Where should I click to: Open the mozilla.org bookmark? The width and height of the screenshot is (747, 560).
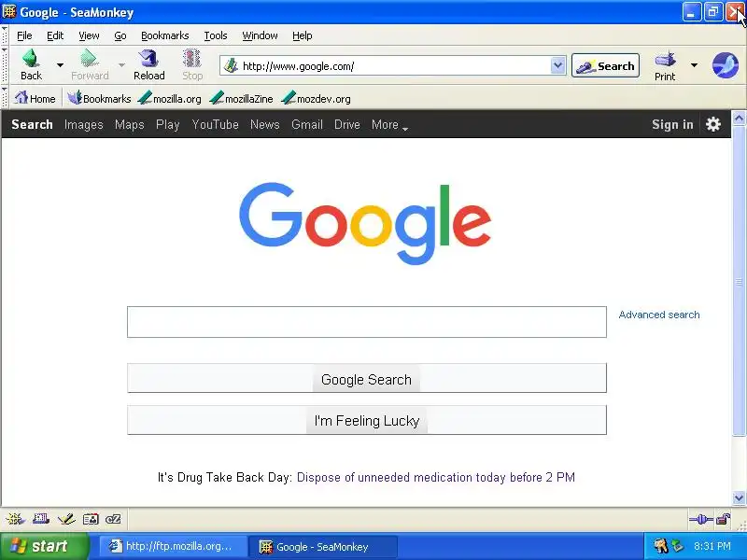170,99
